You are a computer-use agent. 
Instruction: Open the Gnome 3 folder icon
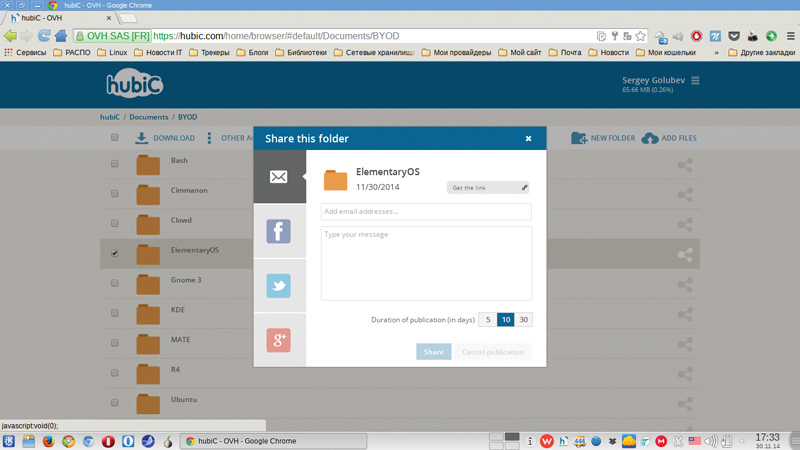[x=148, y=285]
